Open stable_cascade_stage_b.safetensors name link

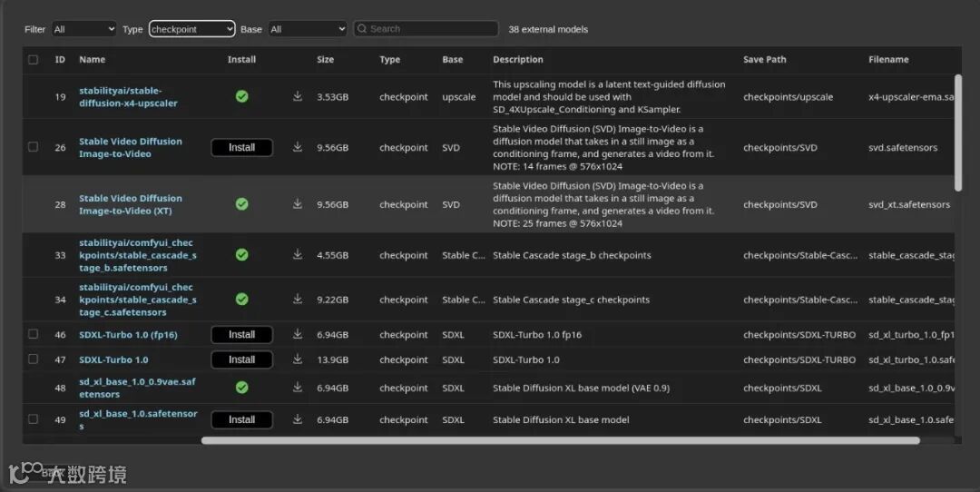click(x=138, y=255)
